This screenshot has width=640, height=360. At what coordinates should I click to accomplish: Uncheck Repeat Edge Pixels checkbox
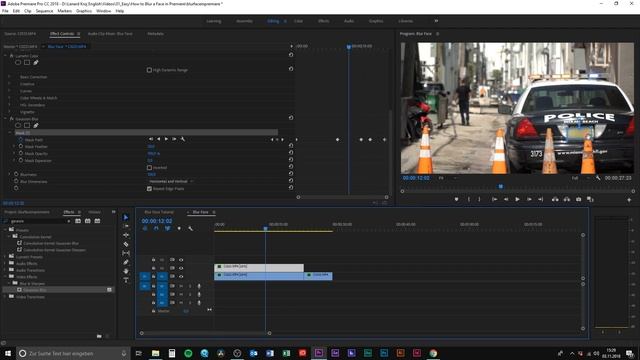click(x=149, y=189)
